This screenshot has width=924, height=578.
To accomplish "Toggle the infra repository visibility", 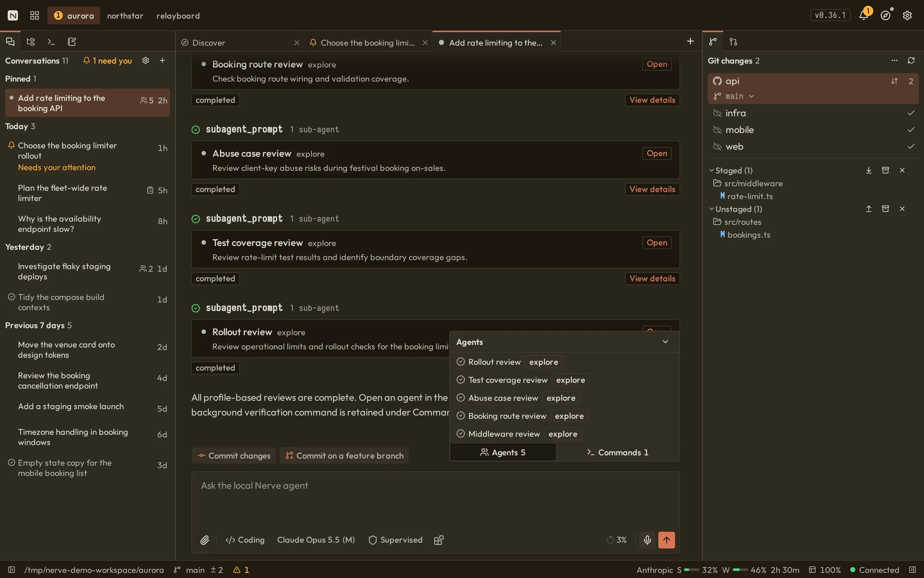I will point(717,113).
